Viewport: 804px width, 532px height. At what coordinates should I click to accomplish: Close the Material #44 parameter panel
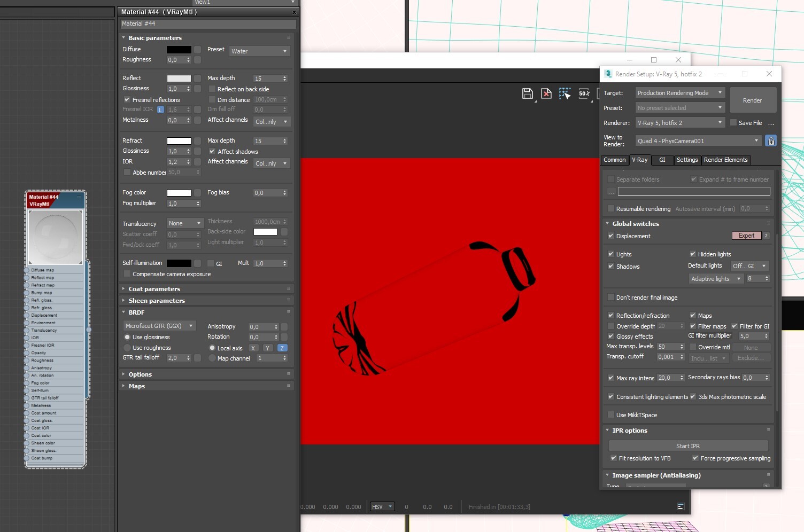[294, 12]
